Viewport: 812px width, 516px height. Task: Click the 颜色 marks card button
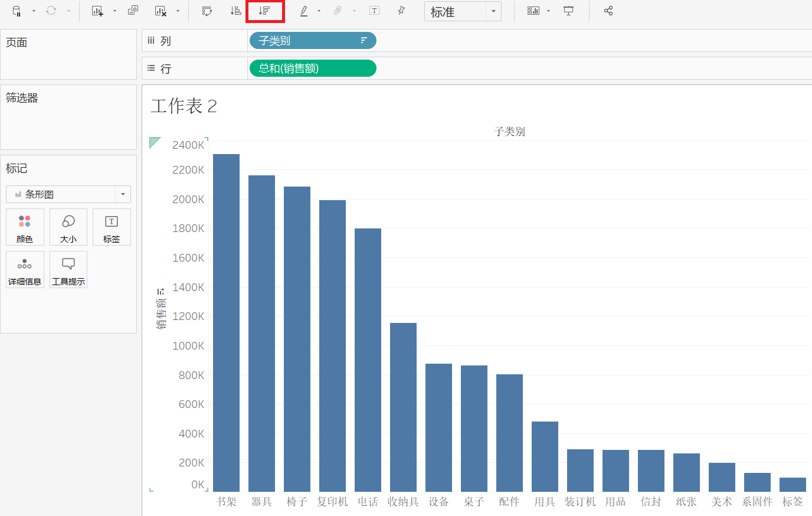[25, 227]
